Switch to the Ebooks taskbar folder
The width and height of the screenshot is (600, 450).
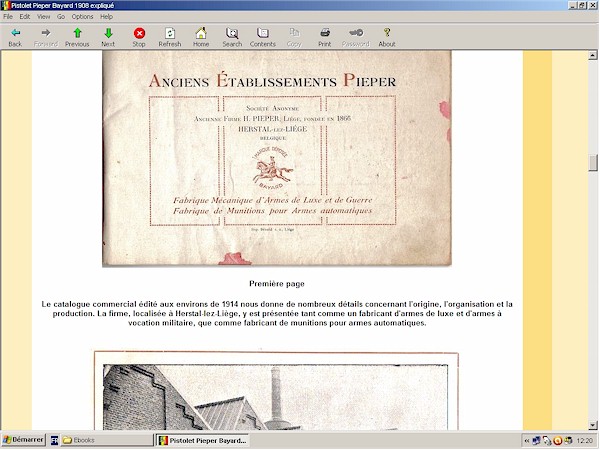(x=107, y=440)
